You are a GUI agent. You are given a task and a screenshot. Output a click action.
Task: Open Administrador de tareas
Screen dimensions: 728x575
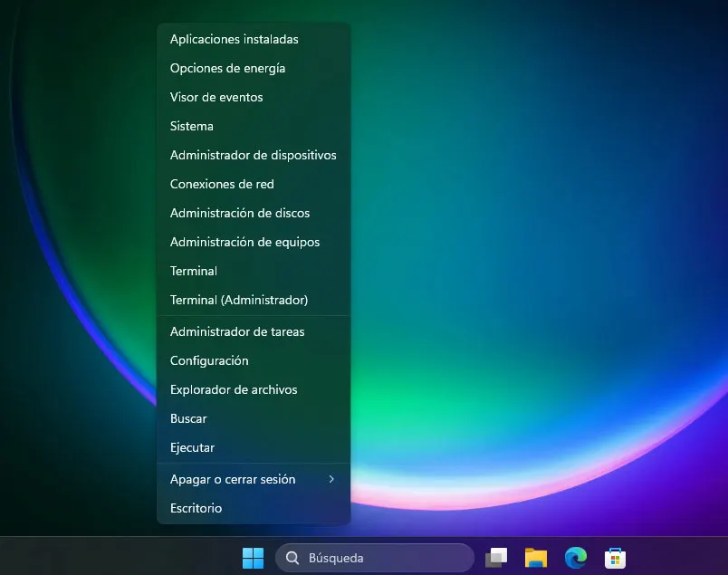[x=254, y=331]
